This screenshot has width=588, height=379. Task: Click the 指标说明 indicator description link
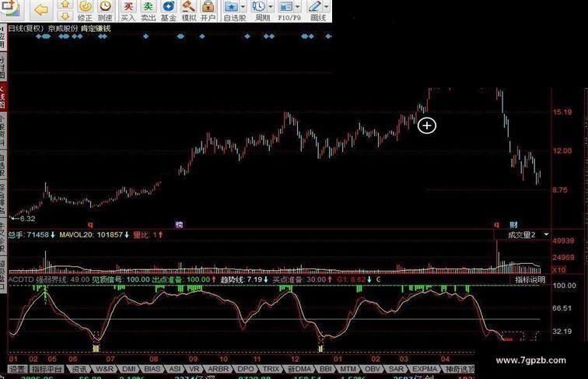point(530,280)
